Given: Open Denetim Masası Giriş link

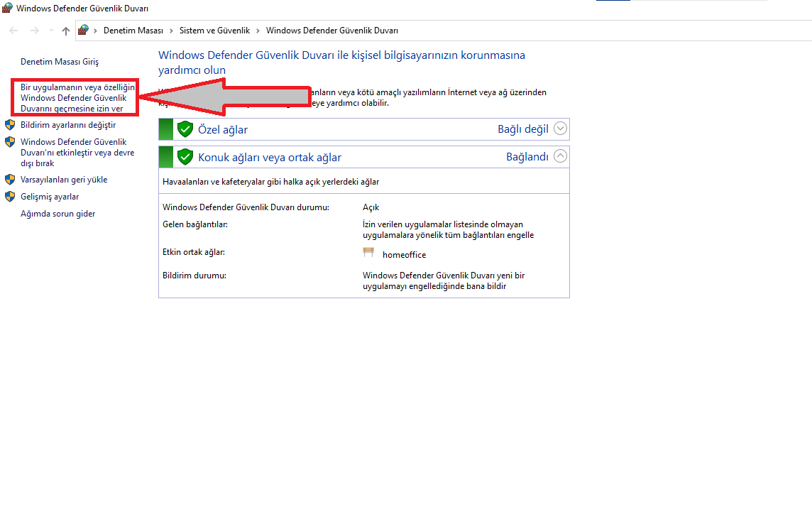Looking at the screenshot, I should pos(60,62).
